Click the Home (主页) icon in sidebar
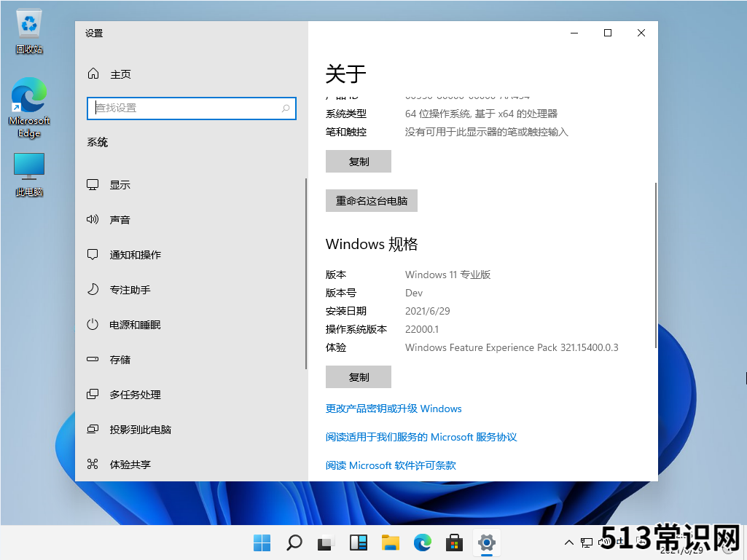 coord(93,74)
